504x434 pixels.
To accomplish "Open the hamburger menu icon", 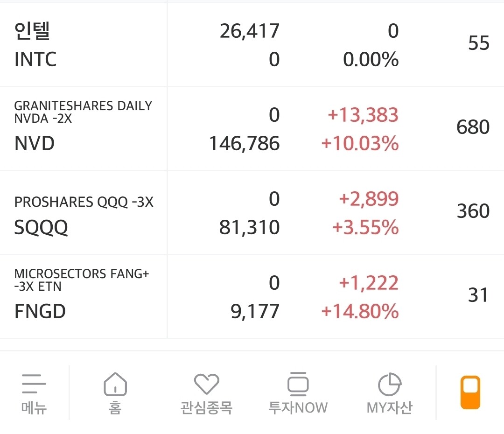I will tap(34, 384).
